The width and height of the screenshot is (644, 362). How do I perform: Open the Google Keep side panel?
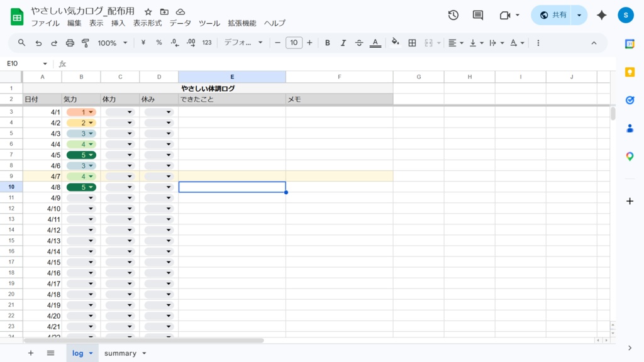(630, 72)
